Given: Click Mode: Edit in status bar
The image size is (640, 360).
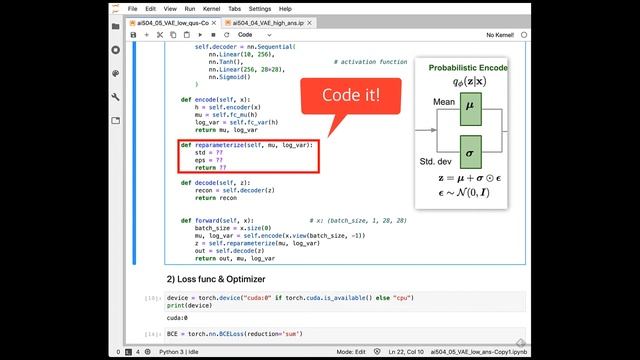Looking at the screenshot, I should click(351, 352).
